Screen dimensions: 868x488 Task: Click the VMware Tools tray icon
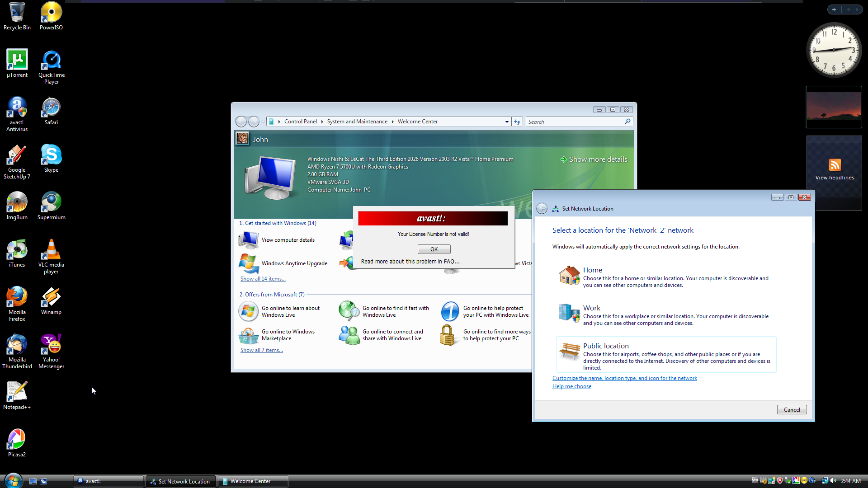click(x=755, y=481)
